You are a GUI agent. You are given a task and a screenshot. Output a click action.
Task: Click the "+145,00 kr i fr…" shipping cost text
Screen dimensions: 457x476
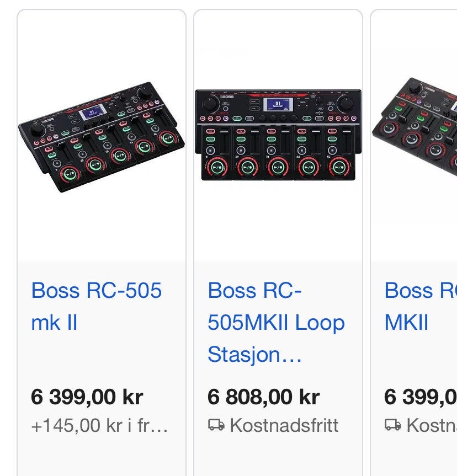click(x=100, y=425)
